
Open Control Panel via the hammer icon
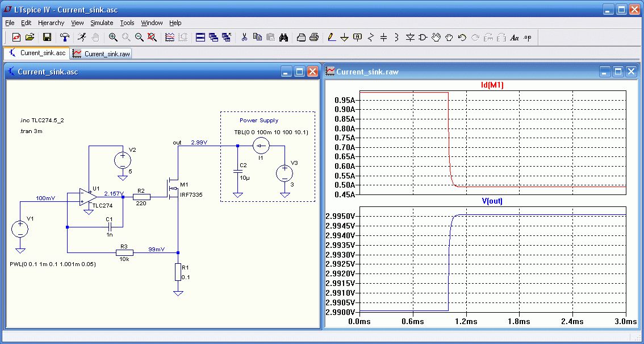coord(65,38)
